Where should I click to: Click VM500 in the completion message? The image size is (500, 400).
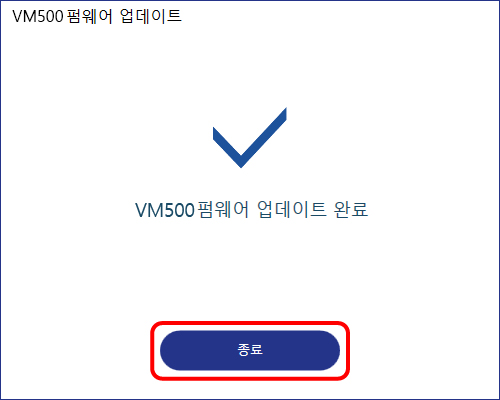[x=165, y=210]
